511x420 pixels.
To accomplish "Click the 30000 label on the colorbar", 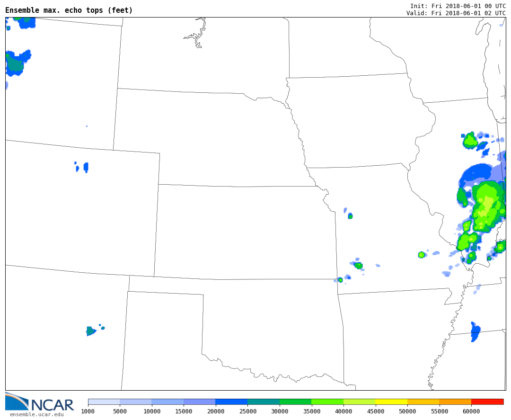I will (x=280, y=411).
